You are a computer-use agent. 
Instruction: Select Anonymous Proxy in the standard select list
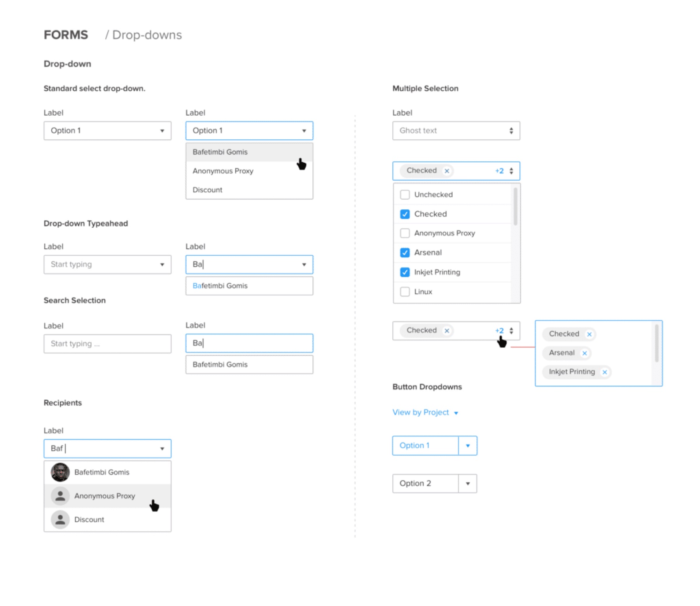[249, 171]
